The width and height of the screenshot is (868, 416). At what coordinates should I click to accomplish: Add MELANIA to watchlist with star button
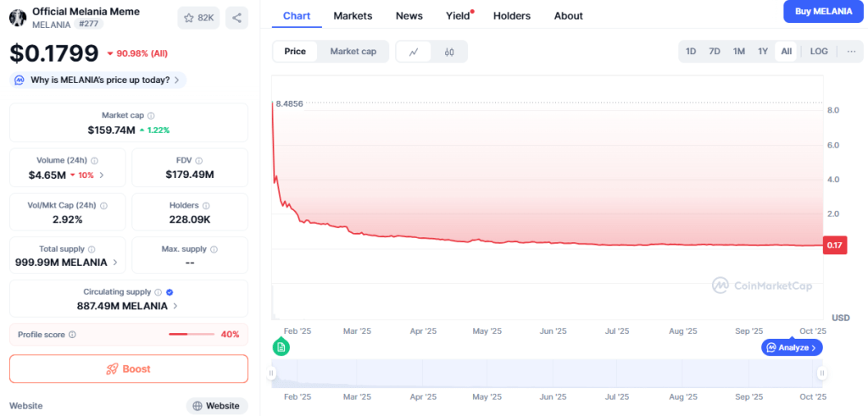(x=199, y=17)
